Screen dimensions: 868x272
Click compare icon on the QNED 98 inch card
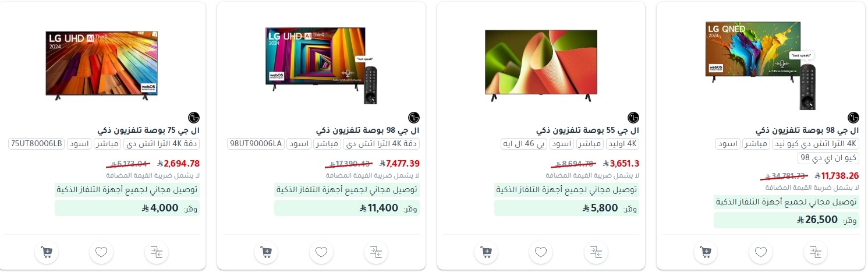(x=815, y=252)
